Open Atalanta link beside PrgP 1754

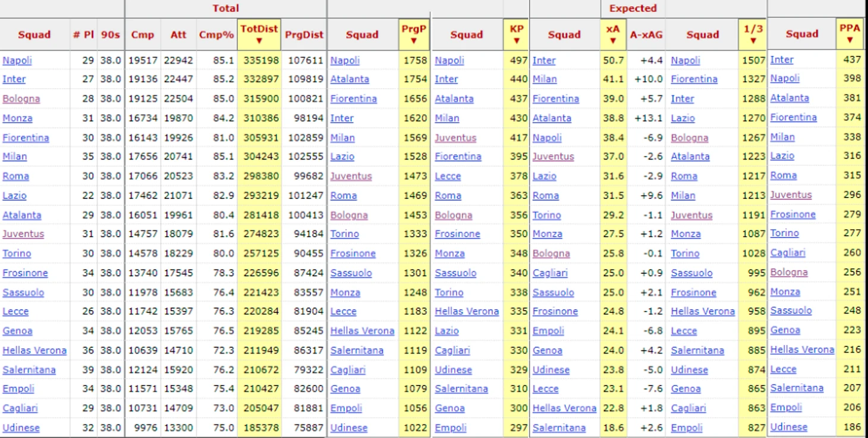pyautogui.click(x=350, y=79)
